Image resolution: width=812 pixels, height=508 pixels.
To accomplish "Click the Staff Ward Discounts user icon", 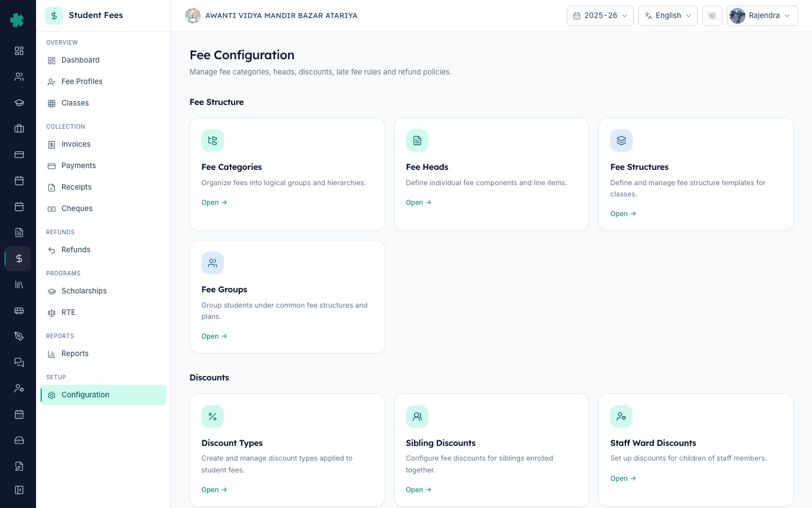I will 621,417.
